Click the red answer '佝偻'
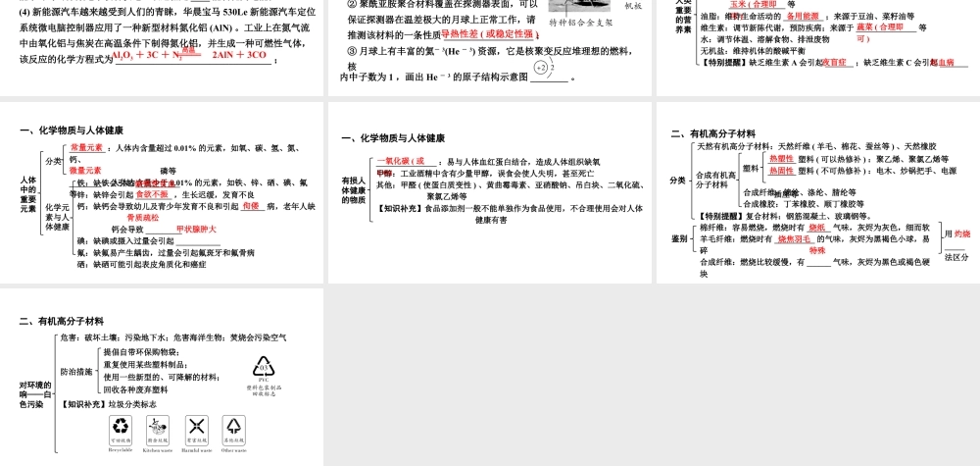The height and width of the screenshot is (466, 980). click(x=251, y=206)
